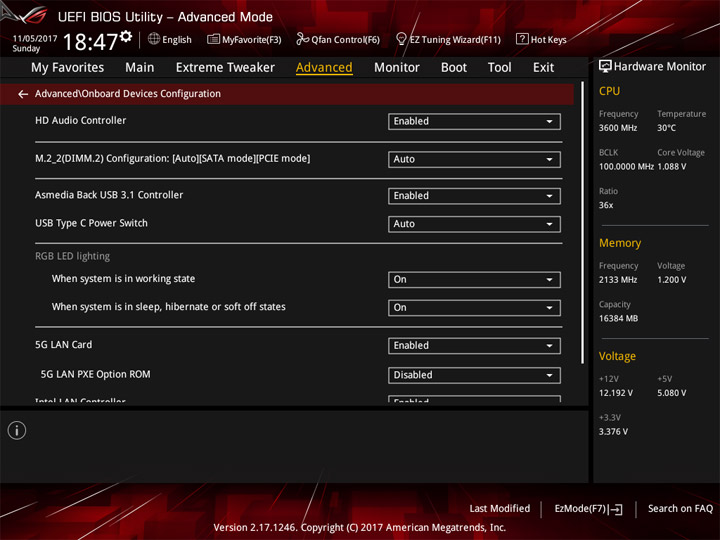Click the 100.0000 MHz BCLK value
Screen dimensions: 720x540
[626, 167]
